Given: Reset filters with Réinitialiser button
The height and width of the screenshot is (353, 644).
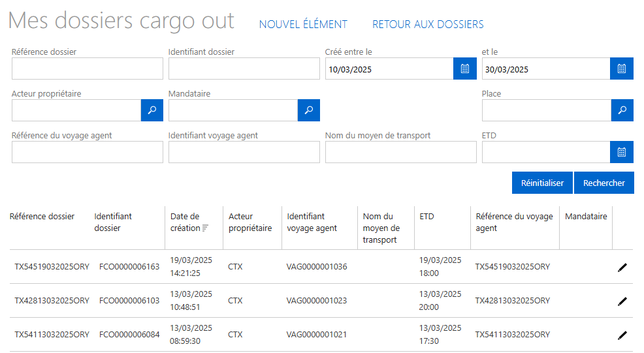Looking at the screenshot, I should tap(542, 183).
